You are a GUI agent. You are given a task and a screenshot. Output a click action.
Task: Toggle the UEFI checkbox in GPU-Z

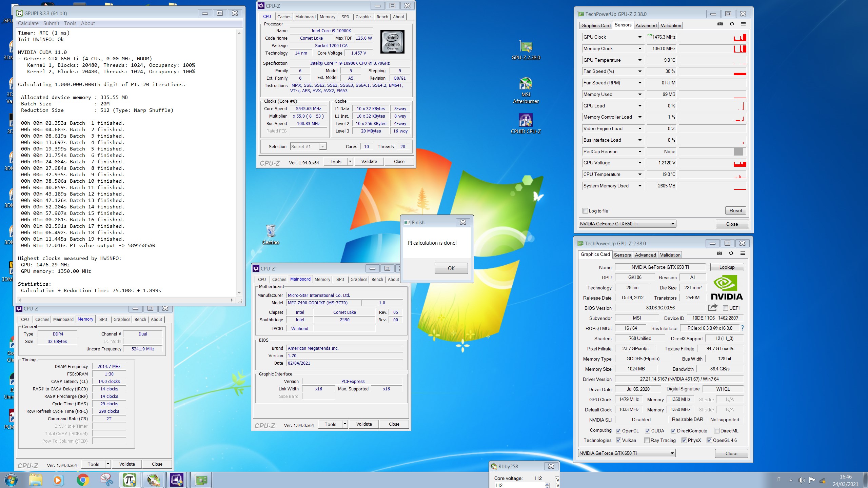tap(725, 308)
